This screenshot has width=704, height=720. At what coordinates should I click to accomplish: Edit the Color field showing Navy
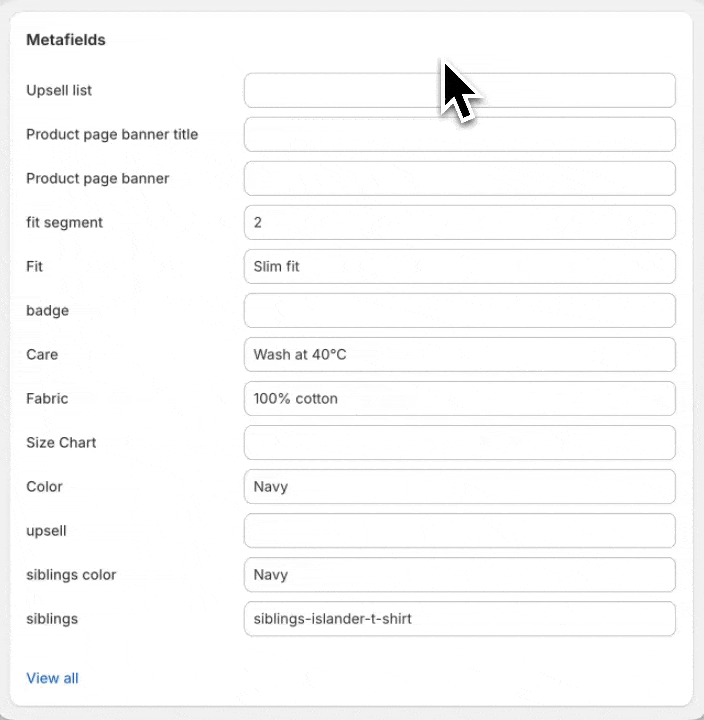pos(459,486)
